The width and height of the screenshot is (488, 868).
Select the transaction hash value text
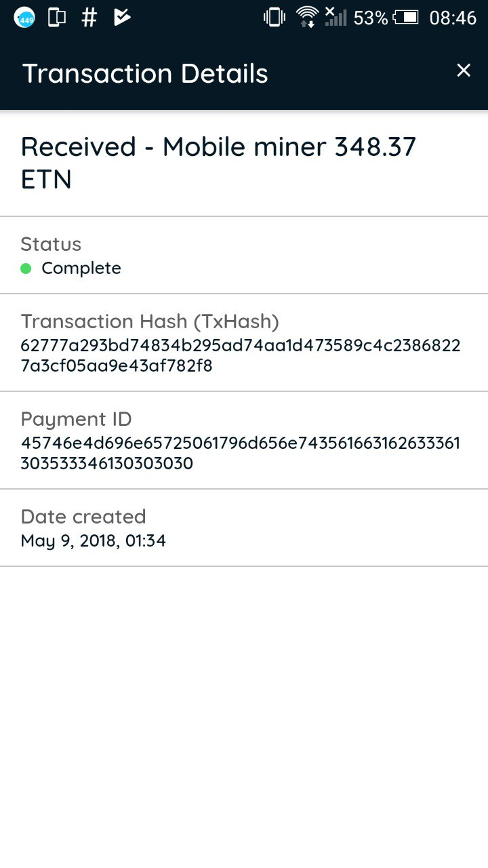click(241, 356)
